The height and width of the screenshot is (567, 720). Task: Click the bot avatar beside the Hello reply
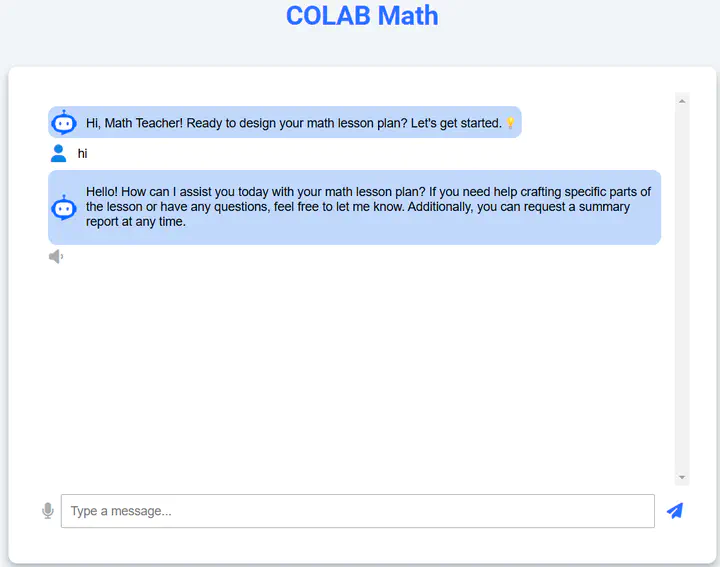tap(64, 208)
